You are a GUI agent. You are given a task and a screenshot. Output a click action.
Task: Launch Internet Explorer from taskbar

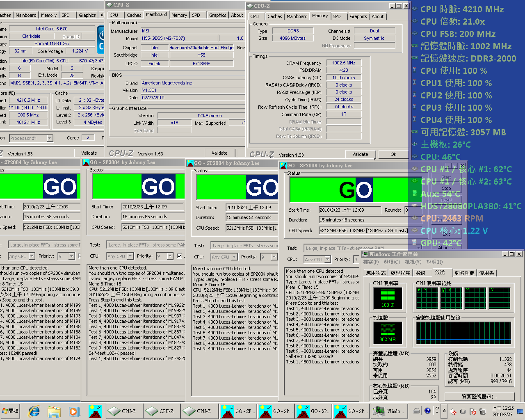[34, 411]
